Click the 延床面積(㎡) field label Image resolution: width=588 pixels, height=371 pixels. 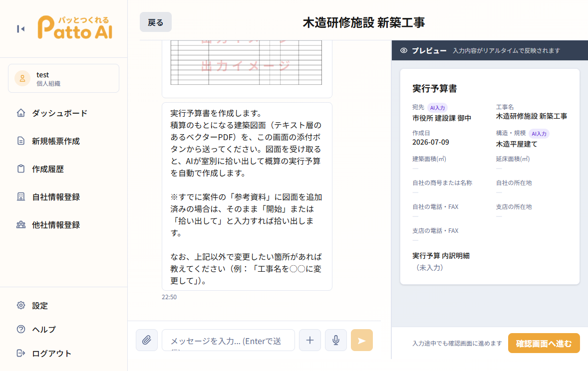(513, 159)
